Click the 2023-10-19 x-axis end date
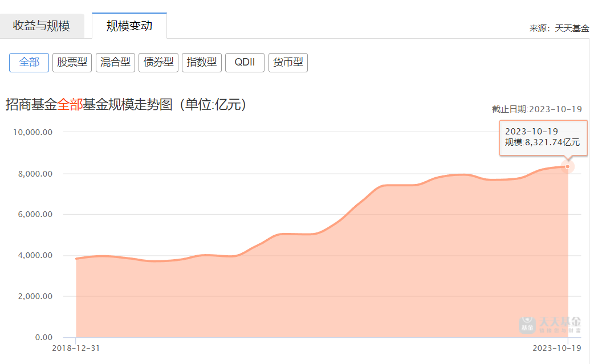This screenshot has width=594, height=364. point(557,348)
